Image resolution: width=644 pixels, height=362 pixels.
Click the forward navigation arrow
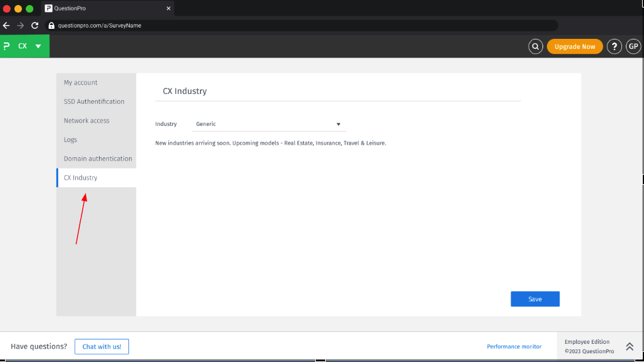[x=20, y=25]
